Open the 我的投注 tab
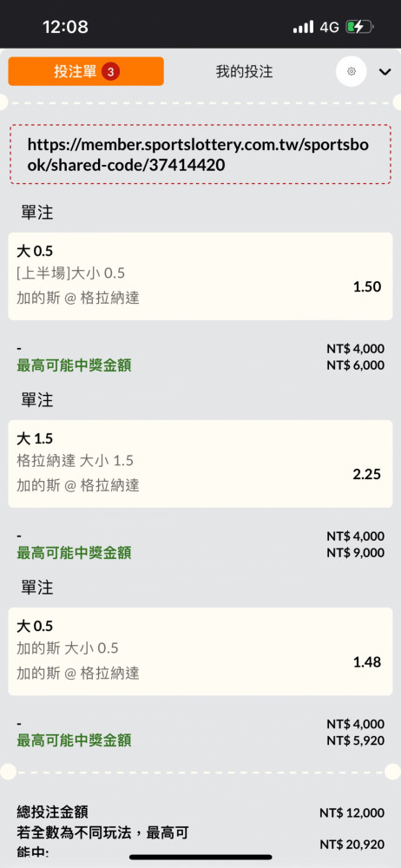Image resolution: width=401 pixels, height=868 pixels. point(244,71)
